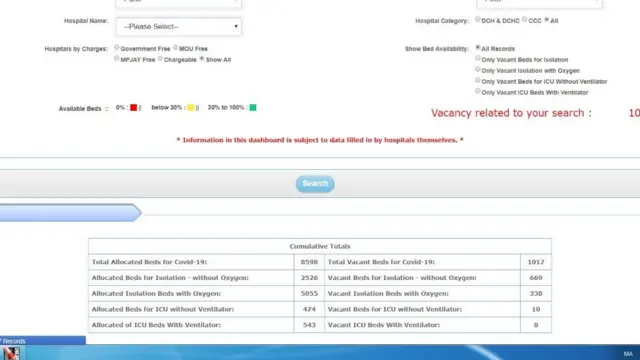Viewport: 640px width, 360px height.
Task: Click the Cumulative Totals table heading
Action: (320, 246)
